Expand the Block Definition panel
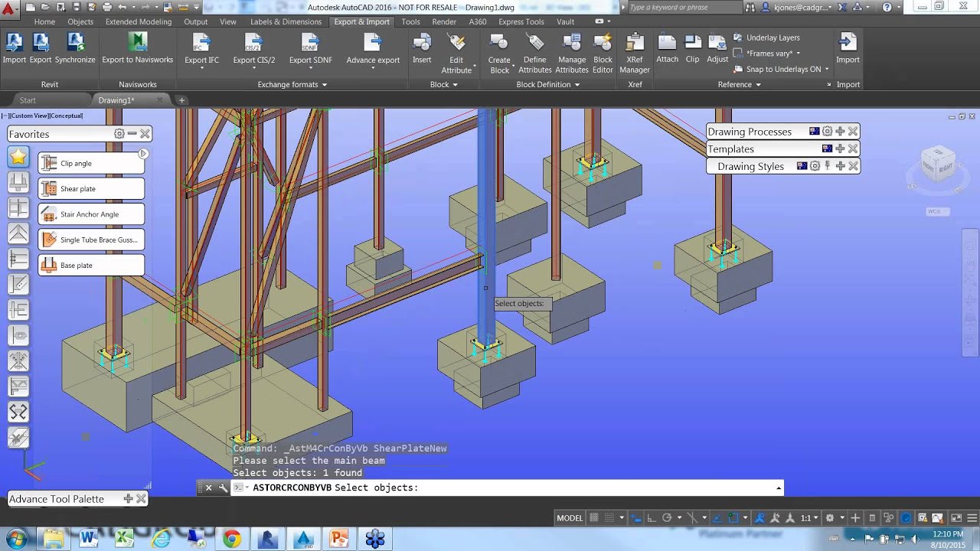980x551 pixels. (x=548, y=84)
